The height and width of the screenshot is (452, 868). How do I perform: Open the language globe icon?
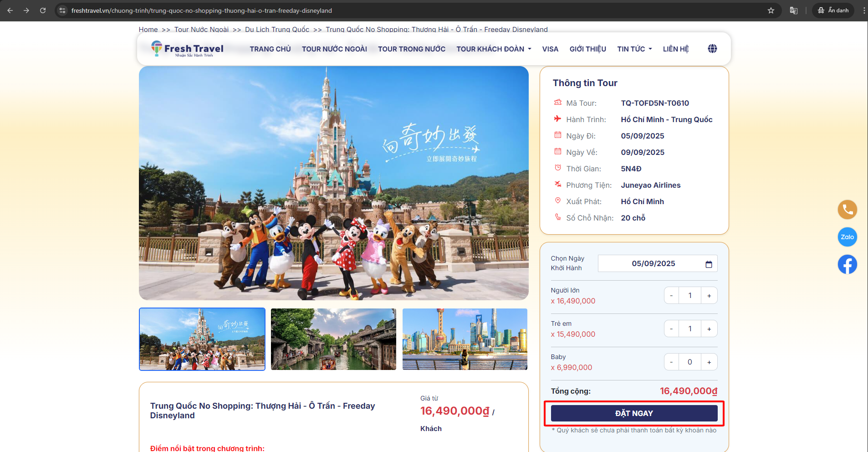712,49
